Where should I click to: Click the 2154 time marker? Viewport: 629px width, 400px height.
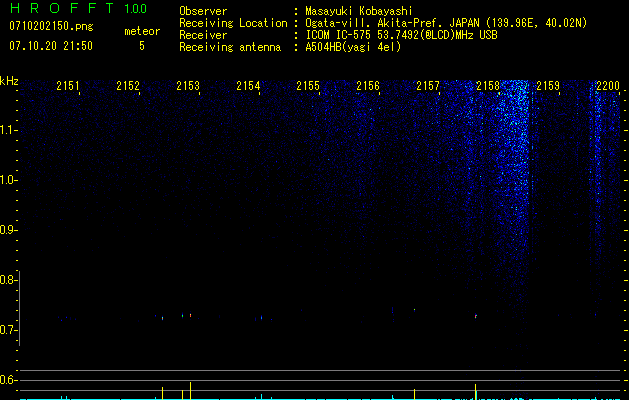[x=248, y=86]
